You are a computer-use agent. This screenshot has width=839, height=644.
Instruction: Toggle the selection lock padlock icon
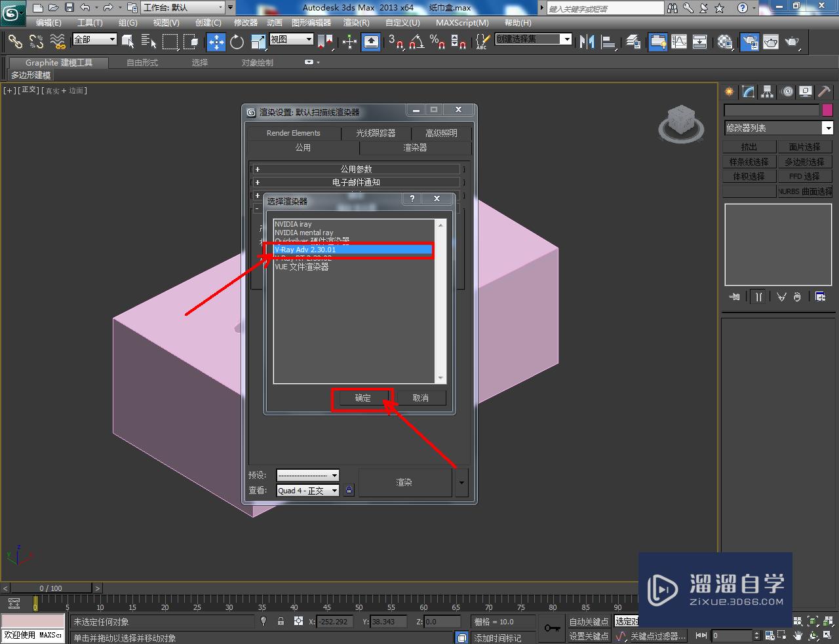281,621
